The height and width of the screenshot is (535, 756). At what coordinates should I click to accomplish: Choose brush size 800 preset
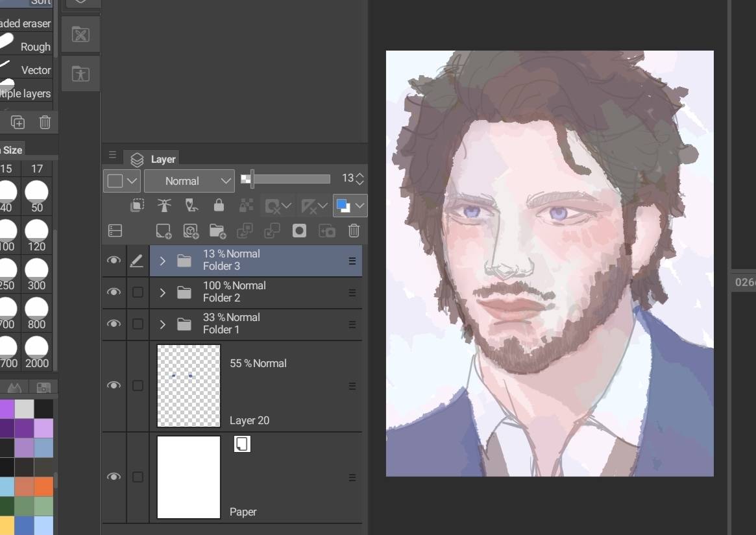[36, 314]
